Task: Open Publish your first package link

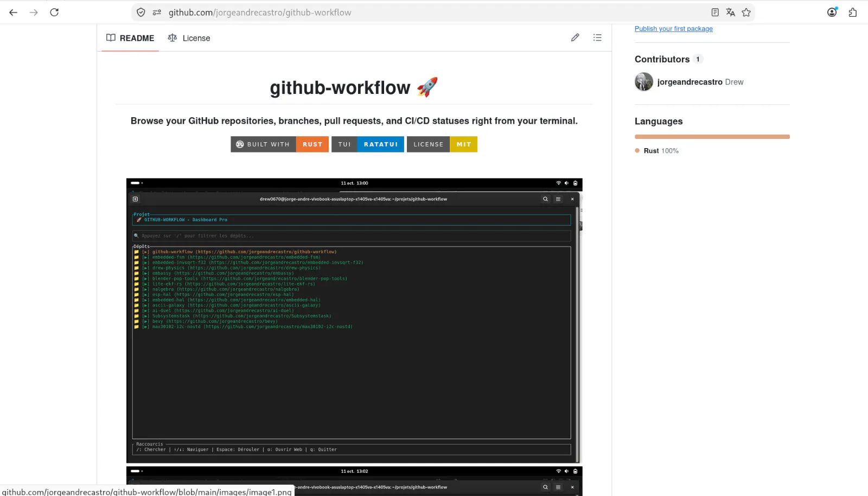Action: tap(674, 29)
